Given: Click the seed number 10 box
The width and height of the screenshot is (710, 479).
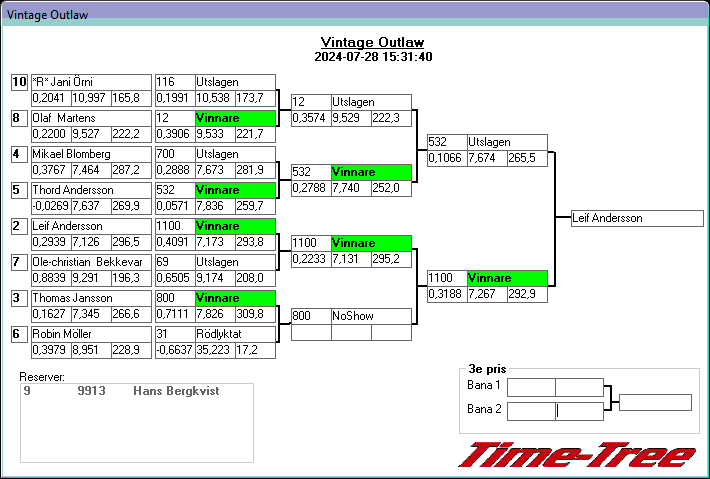Looking at the screenshot, I should pyautogui.click(x=19, y=82).
